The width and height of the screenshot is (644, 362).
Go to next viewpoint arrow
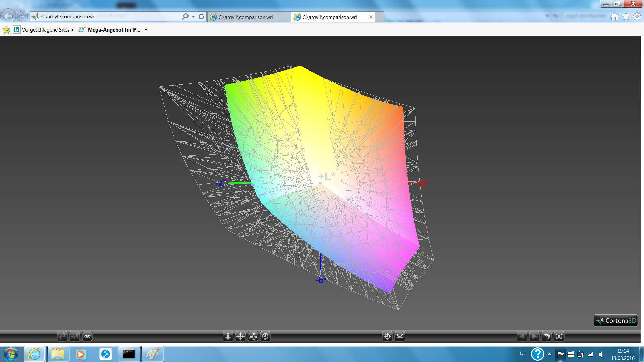[x=534, y=336]
